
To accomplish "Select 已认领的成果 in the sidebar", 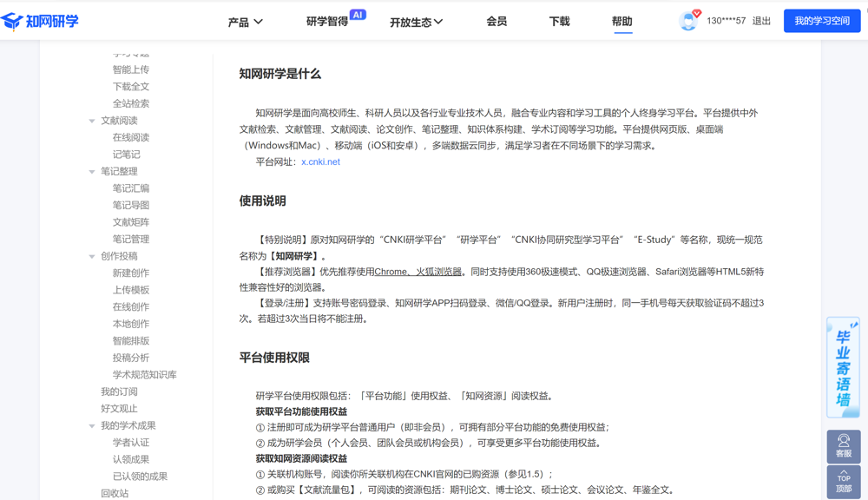I will click(x=140, y=477).
